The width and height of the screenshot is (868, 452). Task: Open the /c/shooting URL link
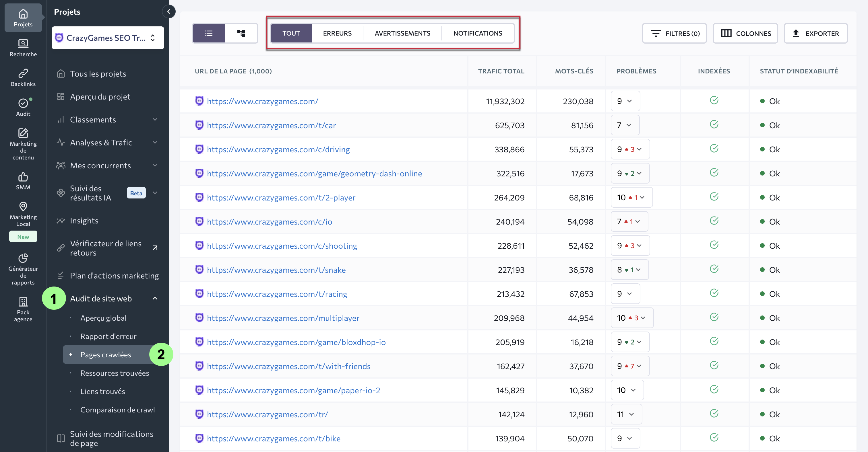coord(282,246)
